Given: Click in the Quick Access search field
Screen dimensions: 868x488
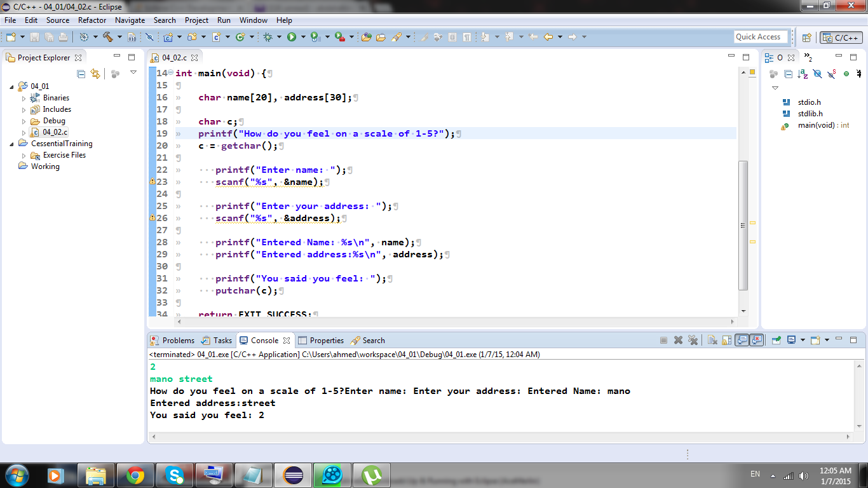Looking at the screenshot, I should click(x=760, y=37).
